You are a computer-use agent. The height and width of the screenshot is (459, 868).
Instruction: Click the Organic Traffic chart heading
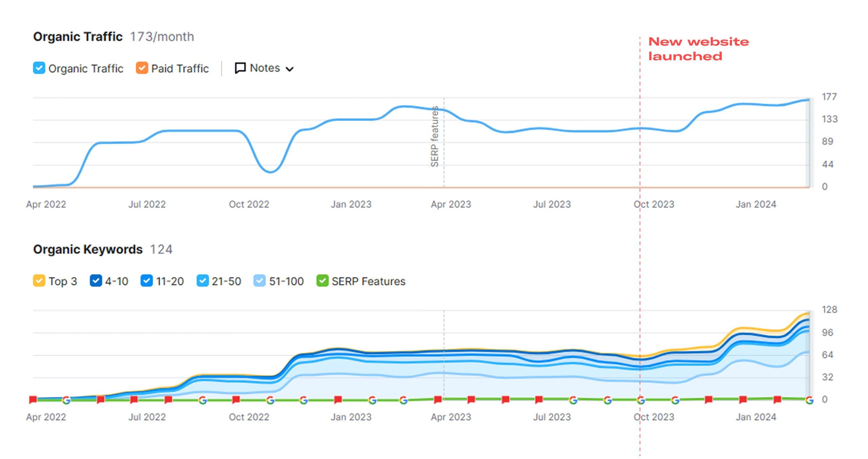tap(78, 37)
